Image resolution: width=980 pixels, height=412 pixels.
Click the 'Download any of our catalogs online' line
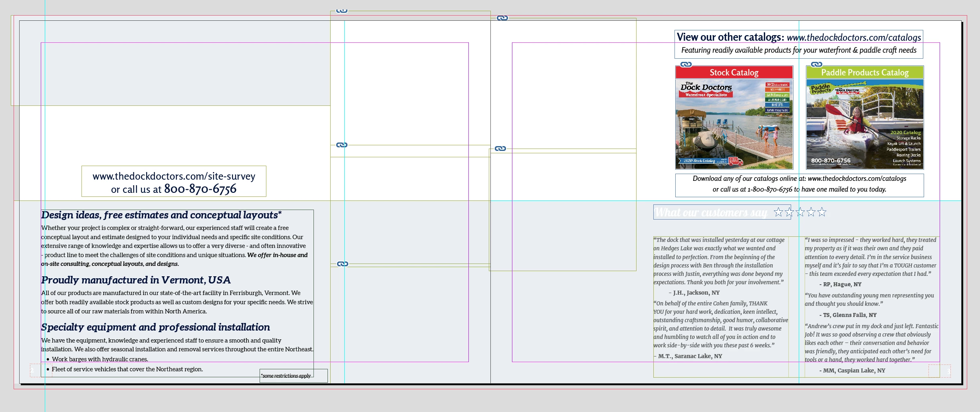point(799,178)
